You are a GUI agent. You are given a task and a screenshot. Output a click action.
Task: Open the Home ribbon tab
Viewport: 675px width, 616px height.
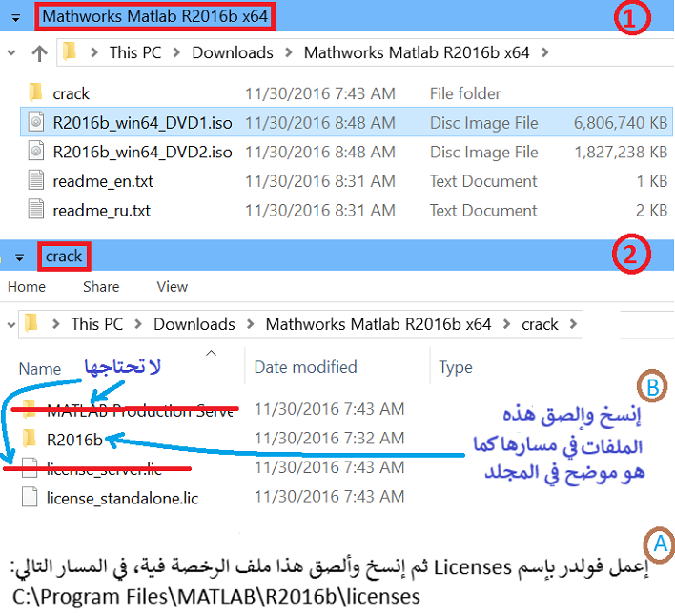pyautogui.click(x=26, y=286)
